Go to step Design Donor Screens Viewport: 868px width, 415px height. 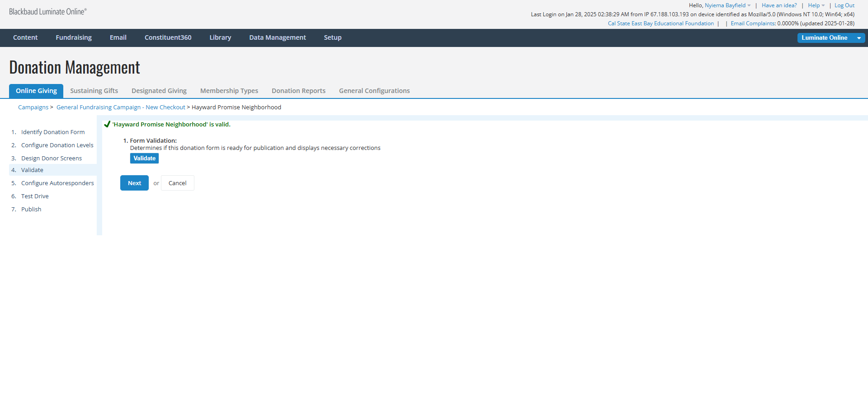52,159
